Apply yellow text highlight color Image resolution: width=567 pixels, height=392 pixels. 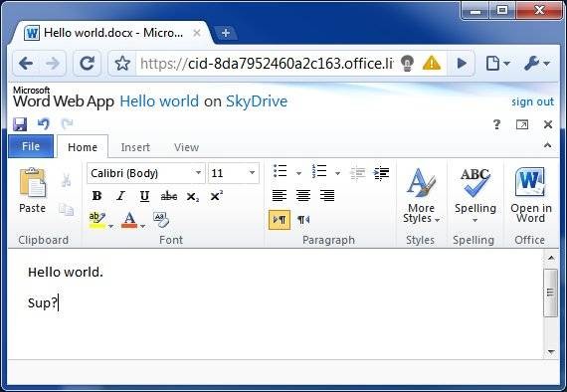(96, 220)
